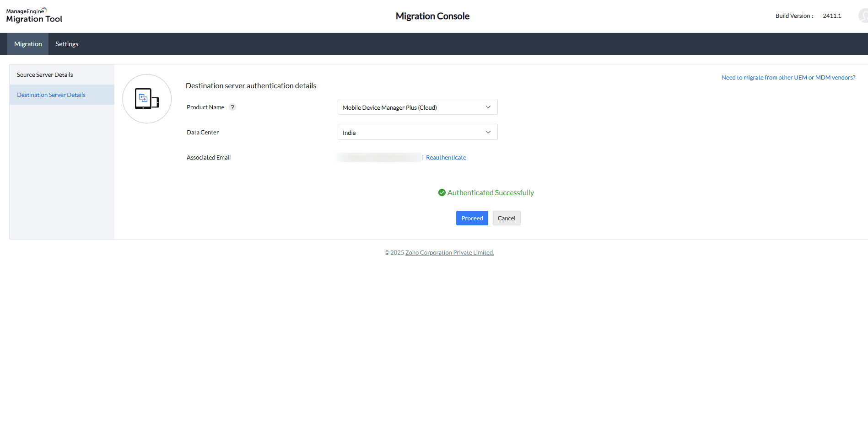Click the build version number 2411.1

(x=832, y=16)
